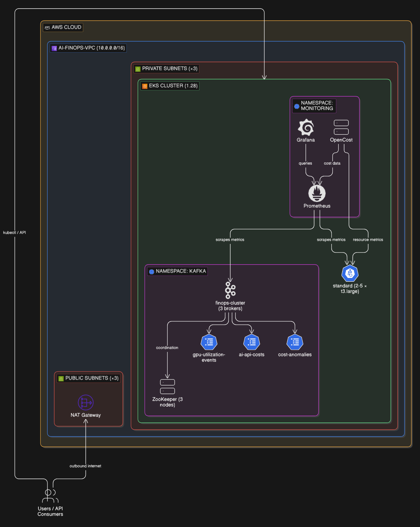
Task: Click the 'coordination' edge label
Action: (x=167, y=348)
